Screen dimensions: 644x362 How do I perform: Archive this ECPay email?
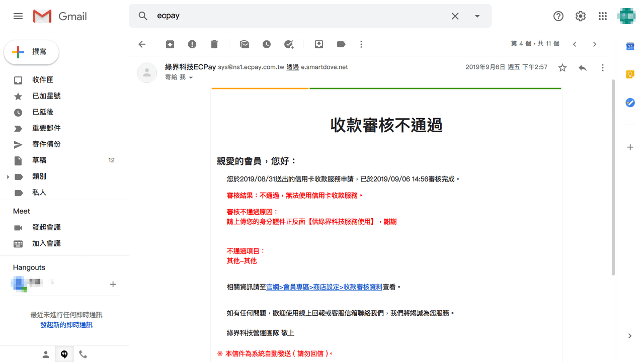coord(170,44)
